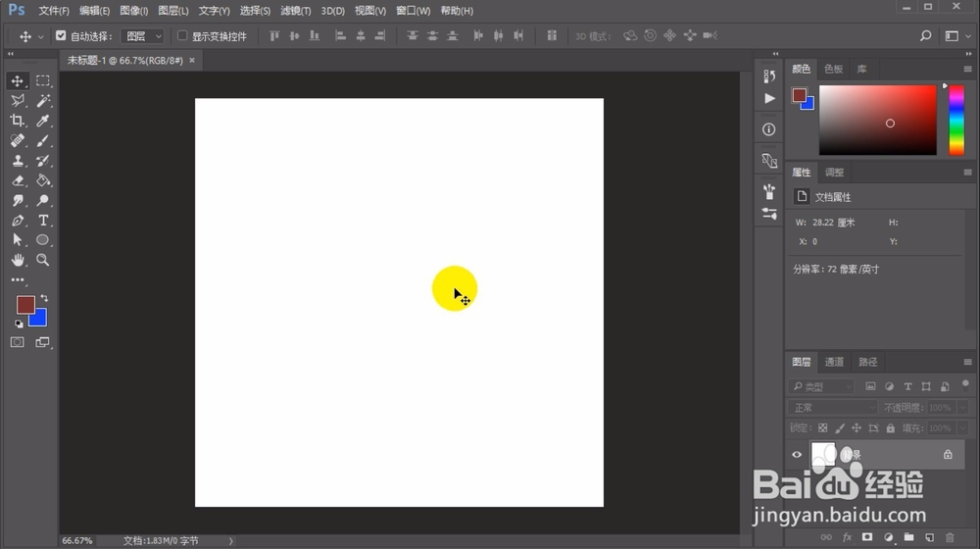
Task: Open the Color panel flyout menu
Action: pyautogui.click(x=967, y=69)
